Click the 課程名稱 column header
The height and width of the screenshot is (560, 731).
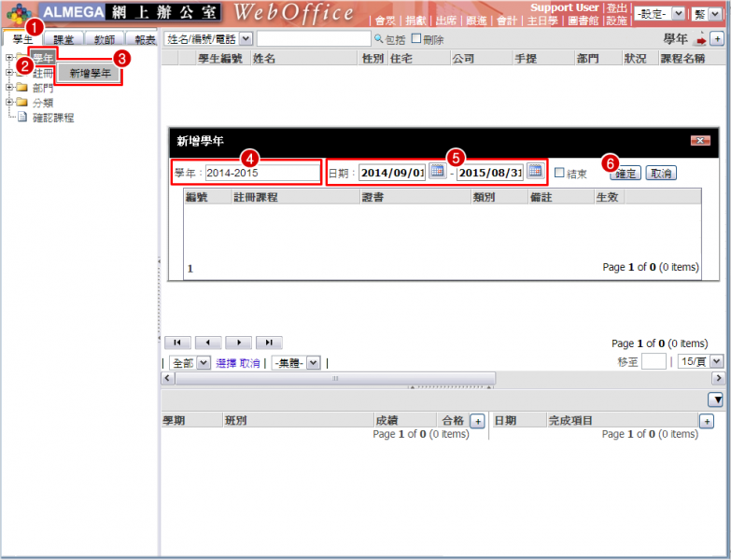click(682, 59)
